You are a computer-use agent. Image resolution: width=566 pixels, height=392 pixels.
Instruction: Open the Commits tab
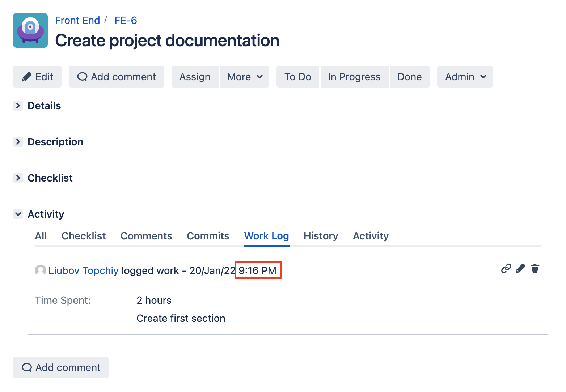(x=208, y=236)
